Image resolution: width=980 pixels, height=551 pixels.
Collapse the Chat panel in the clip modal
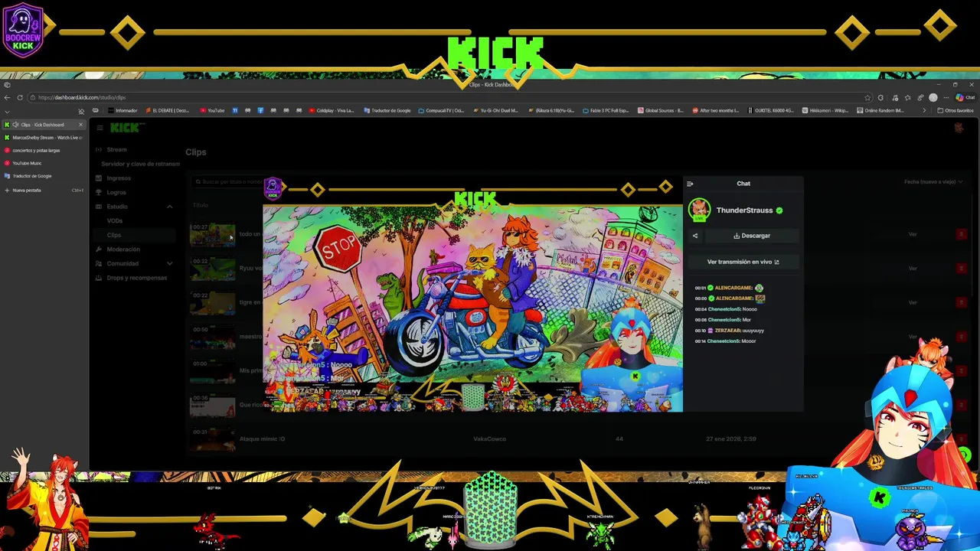coord(690,184)
